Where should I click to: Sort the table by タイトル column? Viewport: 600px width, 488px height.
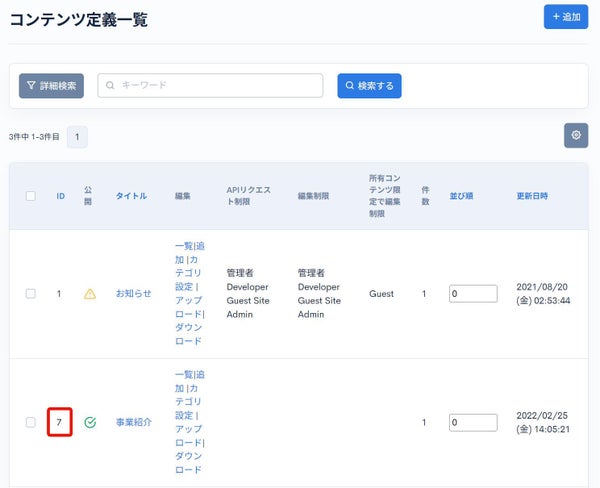[x=131, y=196]
